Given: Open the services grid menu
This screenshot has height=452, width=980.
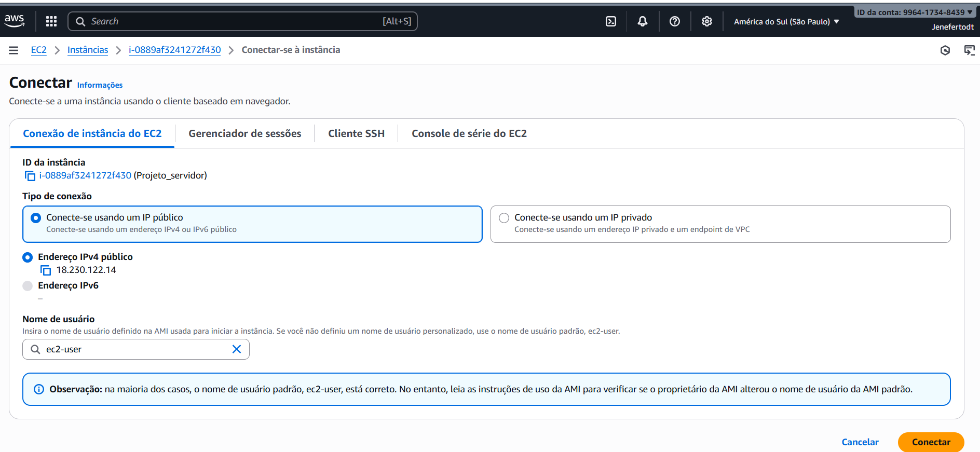Looking at the screenshot, I should point(51,21).
